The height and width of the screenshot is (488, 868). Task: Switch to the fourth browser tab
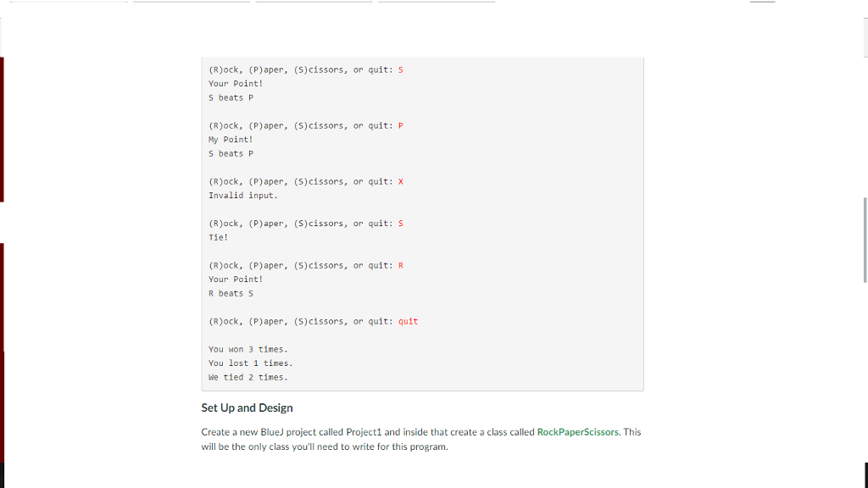tap(437, 3)
